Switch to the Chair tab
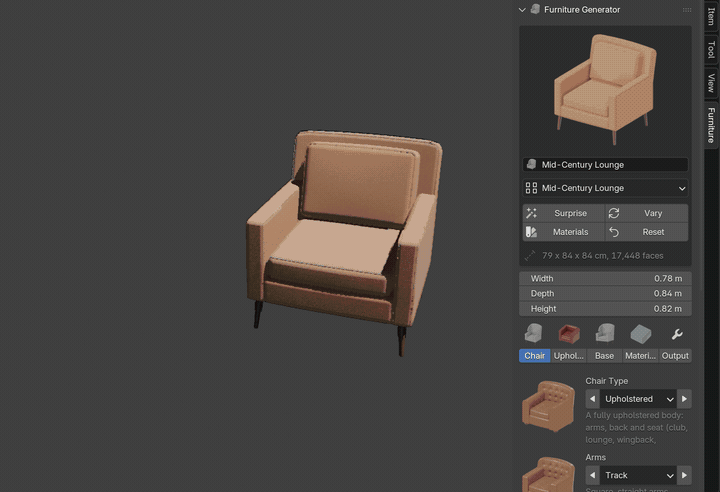 pos(534,356)
